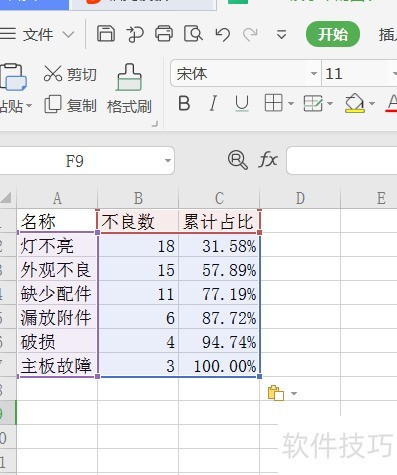Screen dimensions: 397x475
Task: Toggle Bold formatting
Action: point(184,103)
